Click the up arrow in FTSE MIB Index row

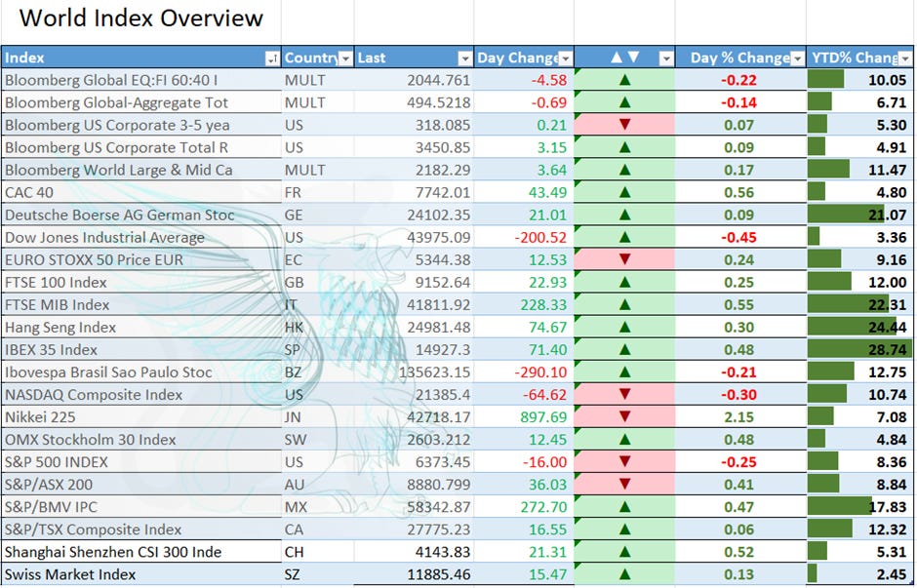(624, 304)
